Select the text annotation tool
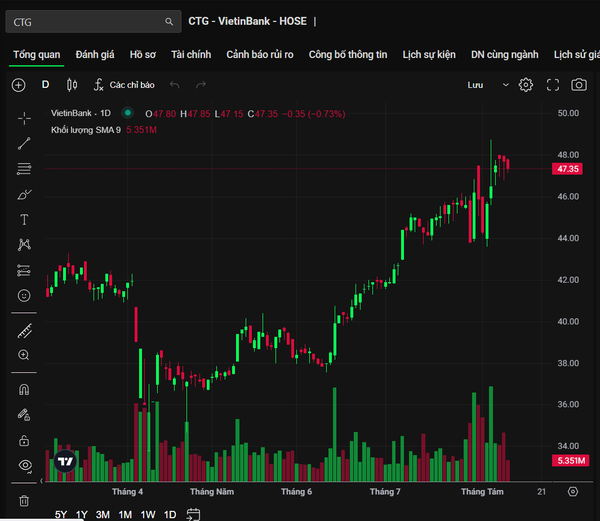 click(24, 220)
